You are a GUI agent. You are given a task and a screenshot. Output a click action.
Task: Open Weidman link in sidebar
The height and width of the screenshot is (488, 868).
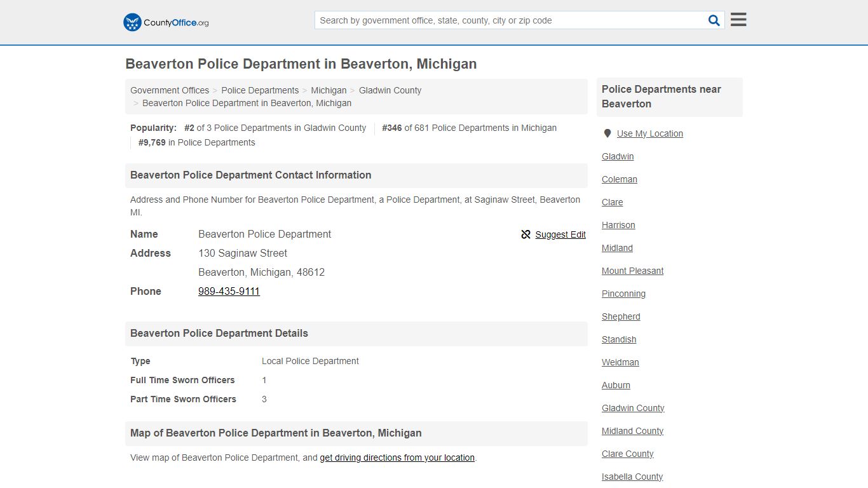620,362
